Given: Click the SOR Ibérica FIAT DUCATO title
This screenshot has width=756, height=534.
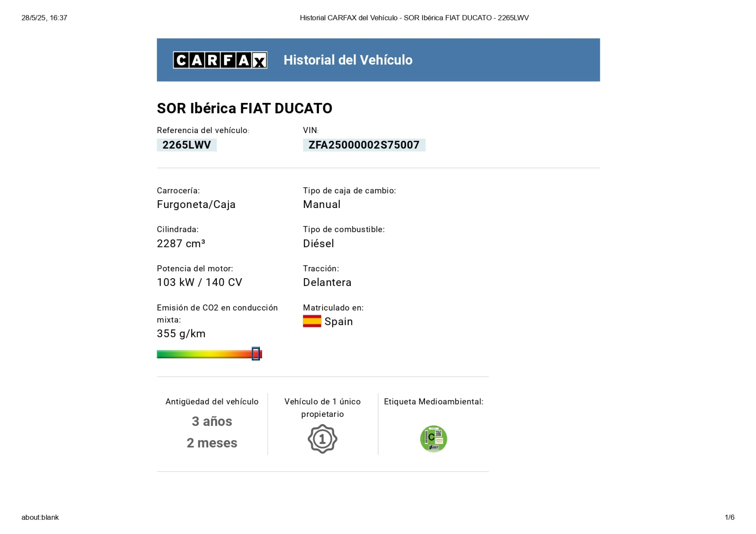Looking at the screenshot, I should (x=245, y=109).
